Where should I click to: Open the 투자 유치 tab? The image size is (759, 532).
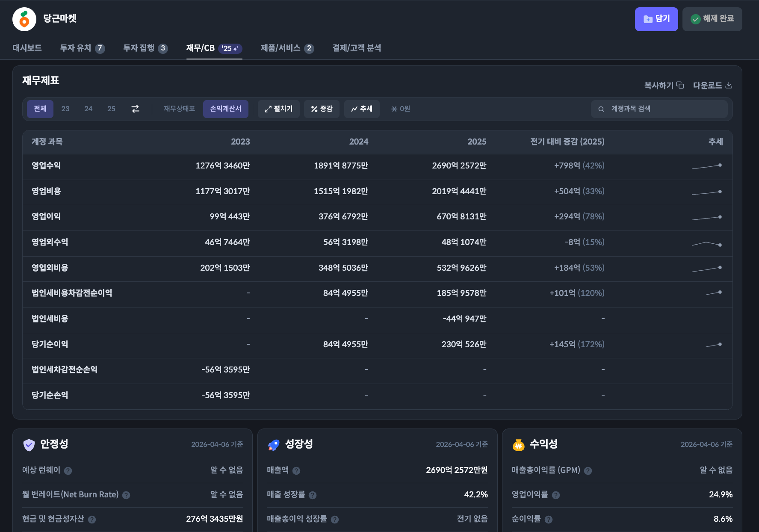(82, 48)
